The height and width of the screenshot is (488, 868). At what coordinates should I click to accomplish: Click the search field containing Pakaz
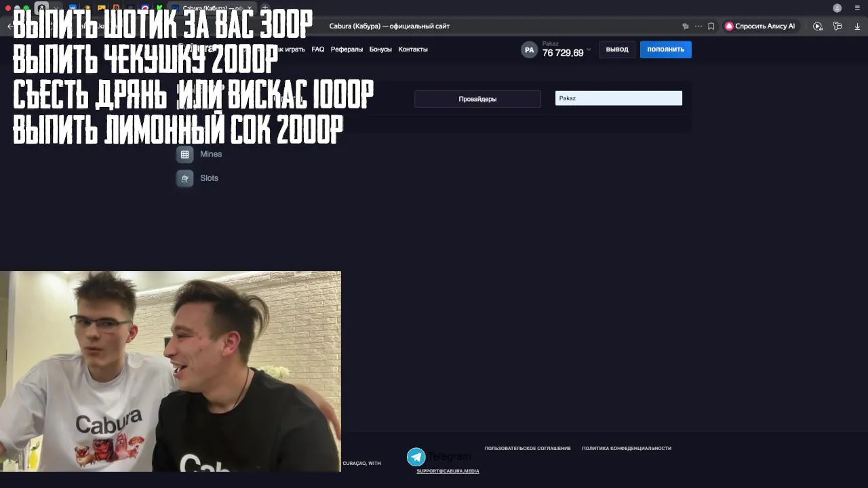coord(618,98)
